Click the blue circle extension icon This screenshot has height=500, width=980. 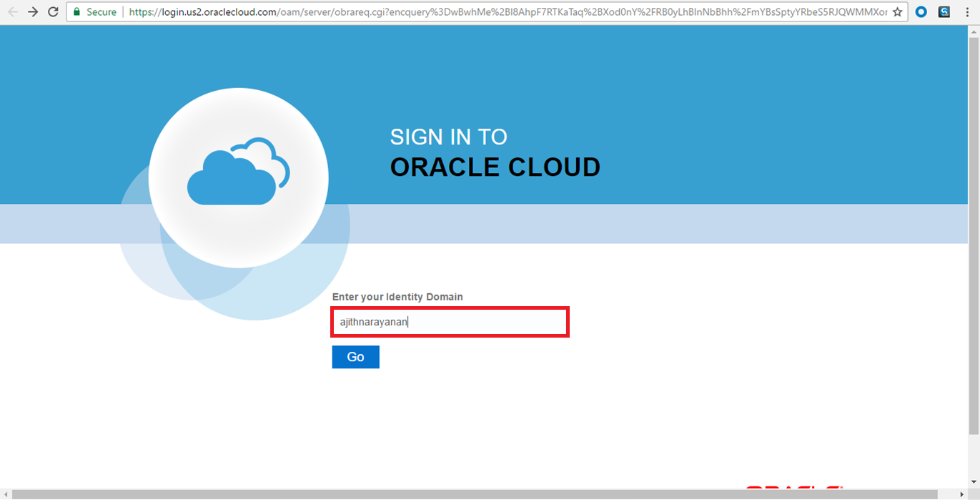(x=921, y=12)
